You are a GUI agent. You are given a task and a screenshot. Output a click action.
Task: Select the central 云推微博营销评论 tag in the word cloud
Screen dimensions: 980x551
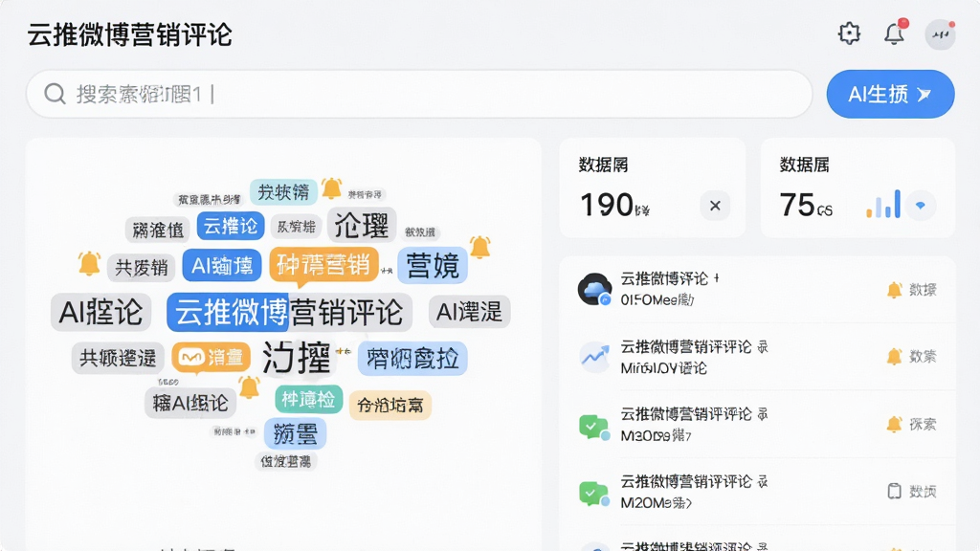point(289,312)
